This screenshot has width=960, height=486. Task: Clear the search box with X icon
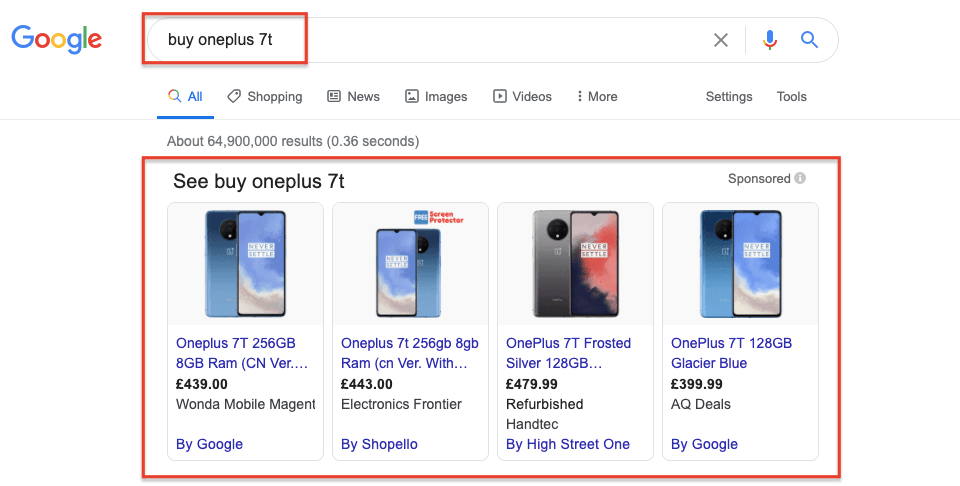point(721,40)
